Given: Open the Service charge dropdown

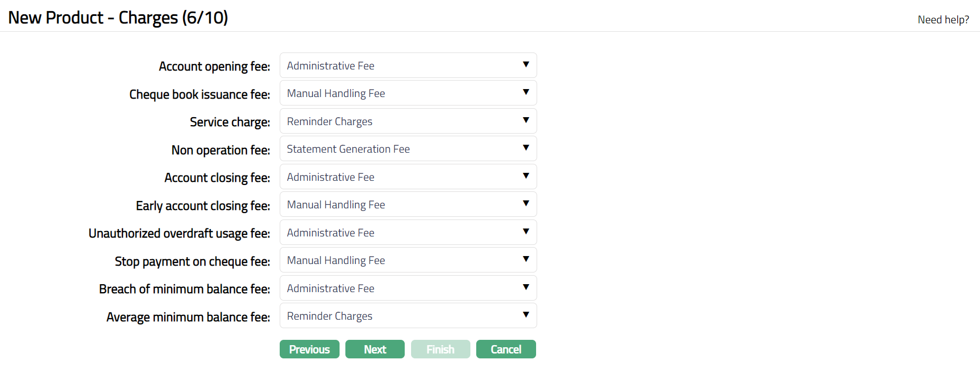Looking at the screenshot, I should (x=408, y=121).
